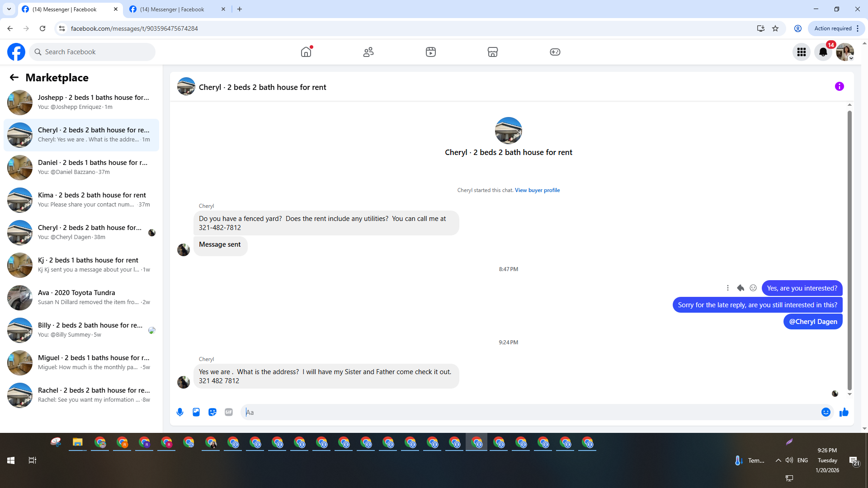
Task: Select the active Cheryl 'Yes we are' conversation
Action: (x=81, y=135)
